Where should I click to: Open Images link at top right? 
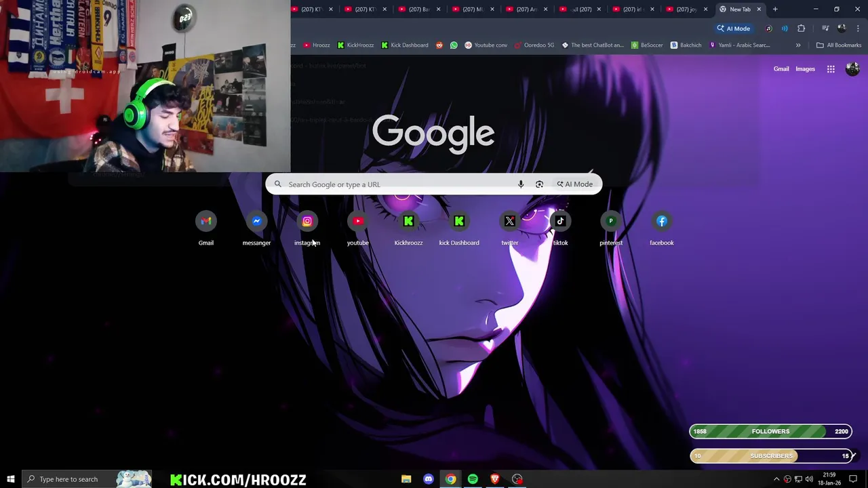[x=805, y=69]
